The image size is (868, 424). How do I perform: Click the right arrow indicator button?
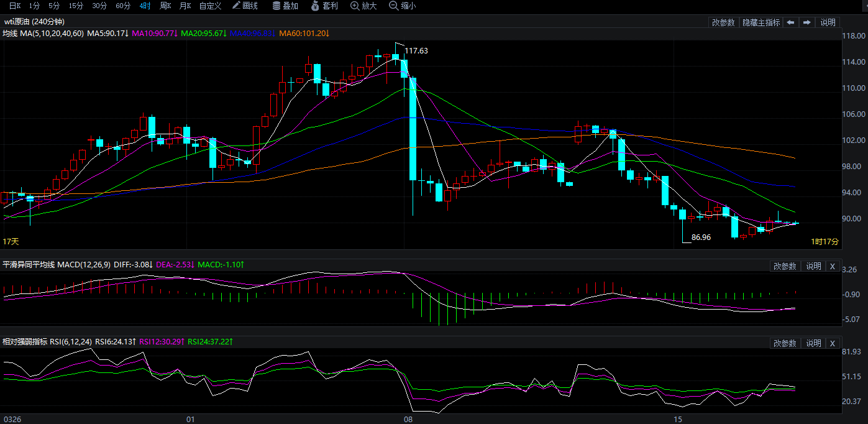[x=806, y=22]
